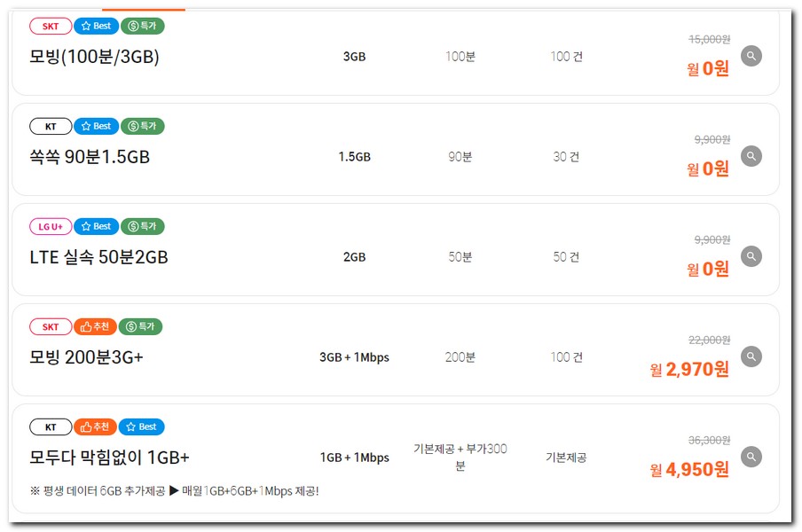Screen dimensions: 802x532
Task: Click the 추천 thumbs-up badge on 모빙 200분3G+
Action: (x=96, y=327)
